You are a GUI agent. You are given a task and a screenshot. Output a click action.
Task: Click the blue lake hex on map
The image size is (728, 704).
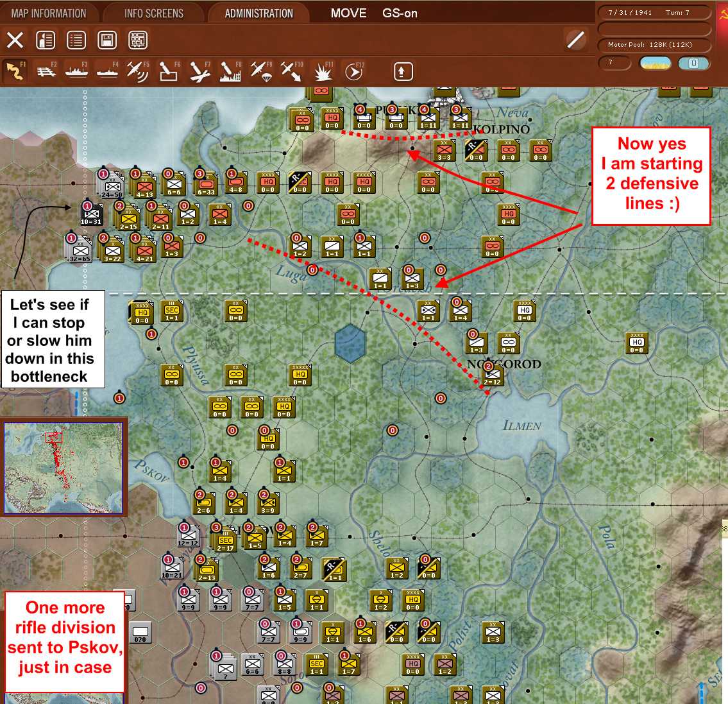(350, 343)
